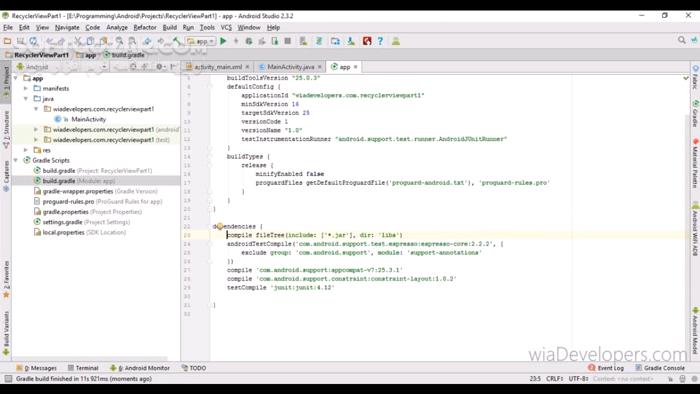
Task: Toggle the Build Variants side tab
Action: pyautogui.click(x=6, y=333)
